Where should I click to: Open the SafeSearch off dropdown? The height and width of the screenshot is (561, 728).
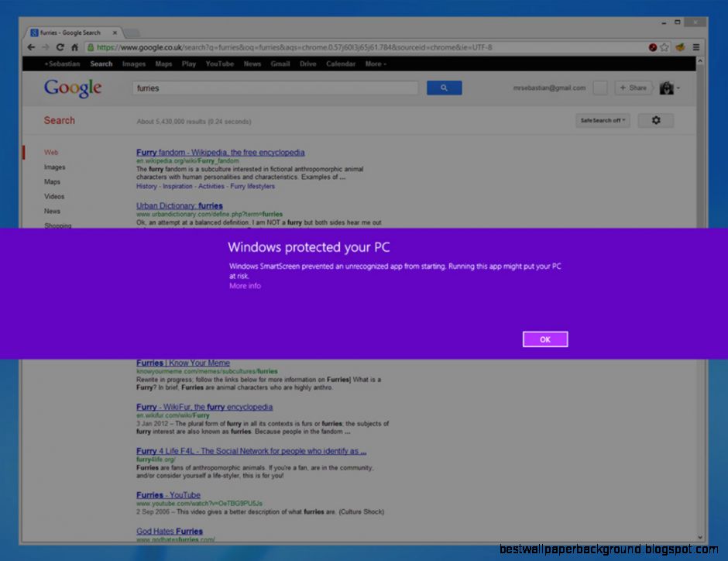(603, 120)
